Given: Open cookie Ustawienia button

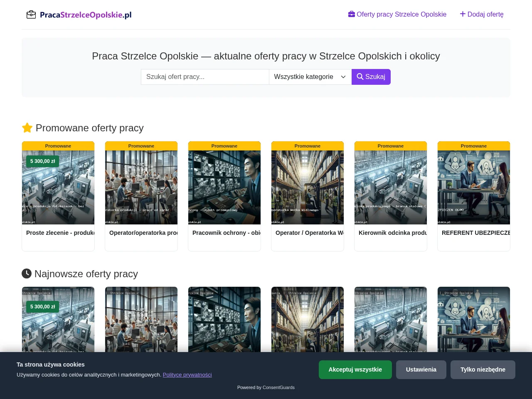Looking at the screenshot, I should [421, 369].
